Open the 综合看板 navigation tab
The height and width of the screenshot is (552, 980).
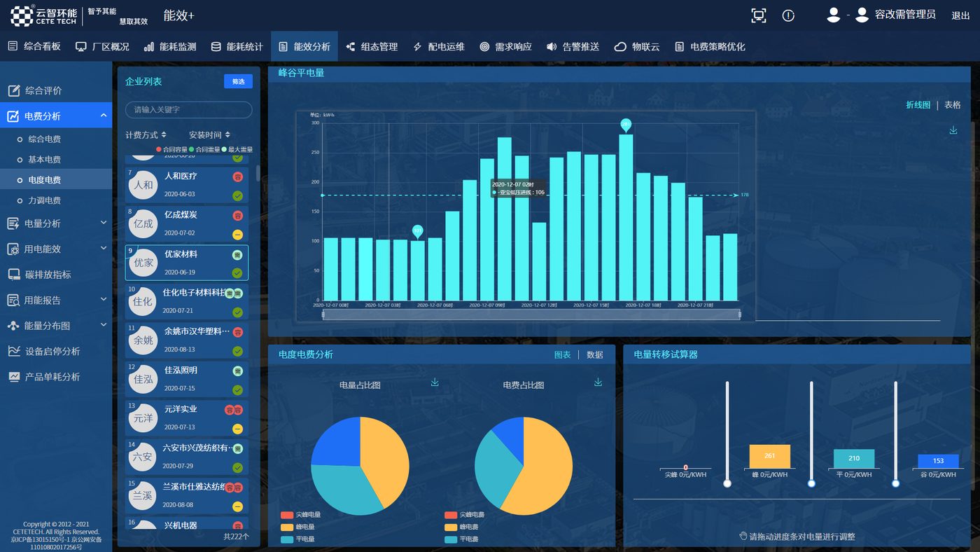click(x=34, y=47)
